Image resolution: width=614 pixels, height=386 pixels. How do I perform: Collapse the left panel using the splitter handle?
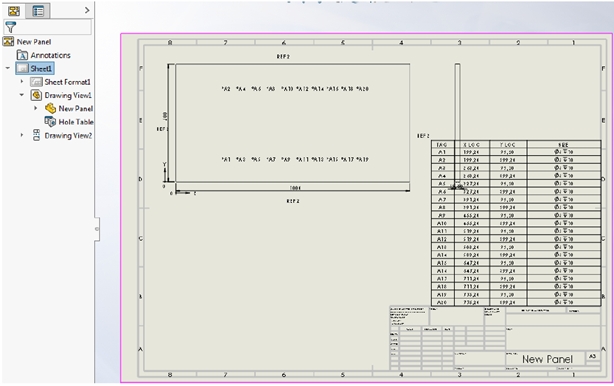pos(97,229)
